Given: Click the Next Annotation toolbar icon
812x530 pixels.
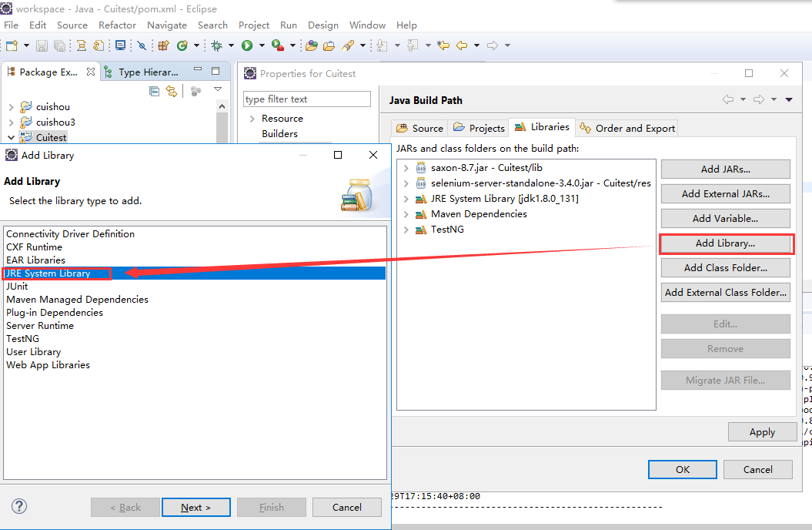Looking at the screenshot, I should tap(383, 45).
